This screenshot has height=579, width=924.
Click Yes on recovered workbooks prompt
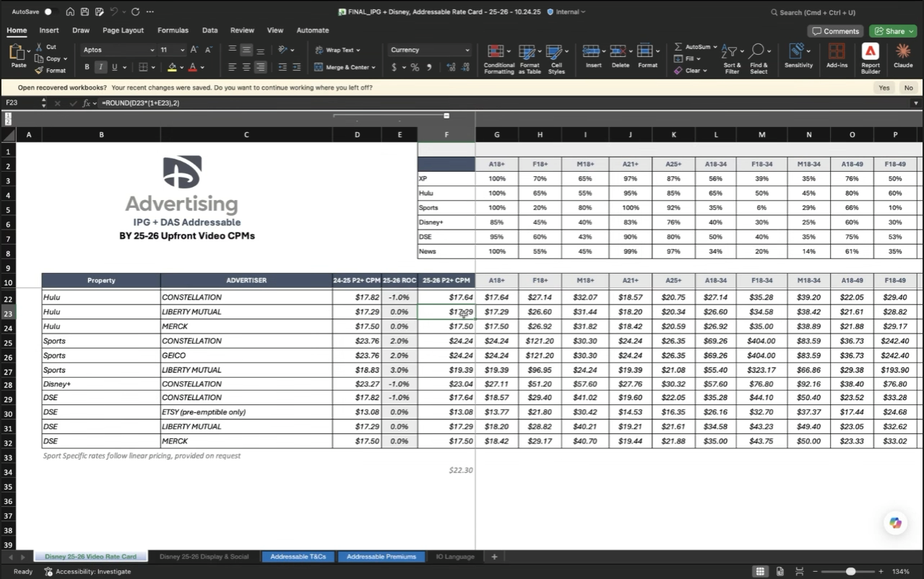point(884,87)
